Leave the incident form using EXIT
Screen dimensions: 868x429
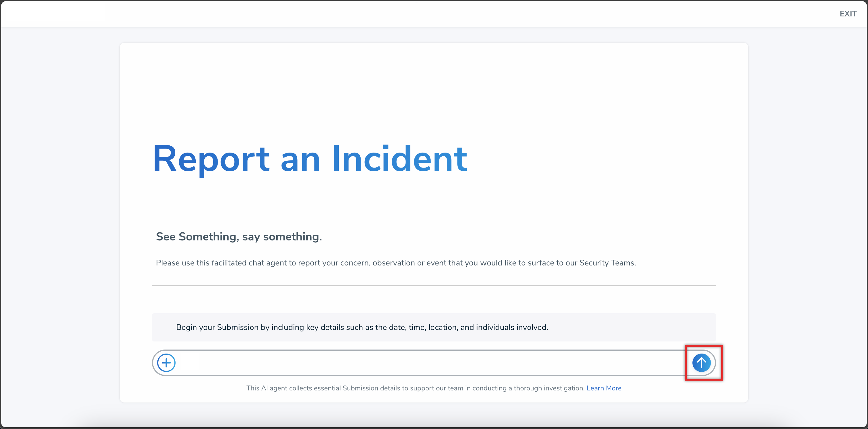(x=848, y=14)
